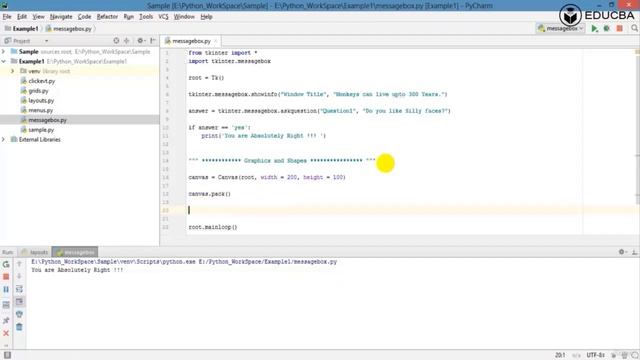Rerun program in the Run panel
The width and height of the screenshot is (640, 360).
(6, 264)
